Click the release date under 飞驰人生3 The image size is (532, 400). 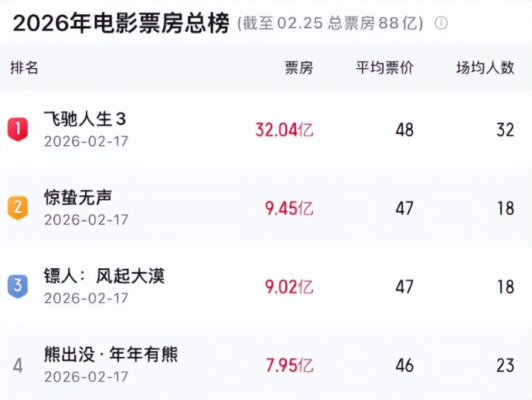86,141
